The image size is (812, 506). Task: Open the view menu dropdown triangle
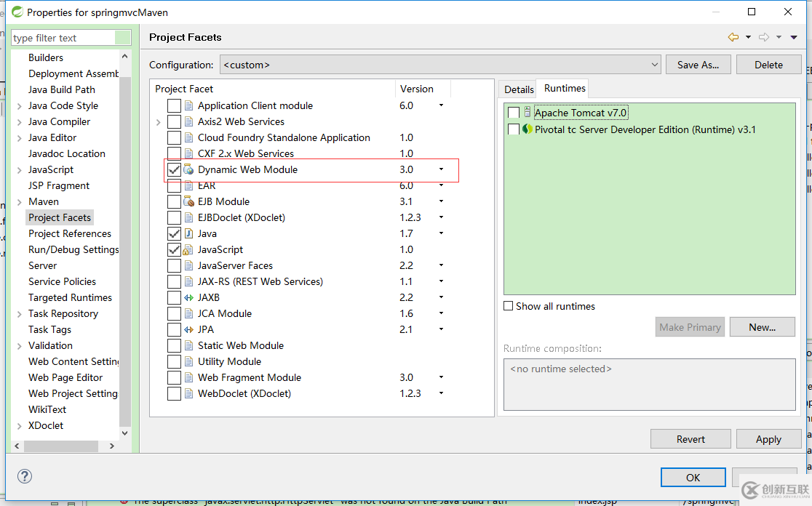[x=793, y=37]
